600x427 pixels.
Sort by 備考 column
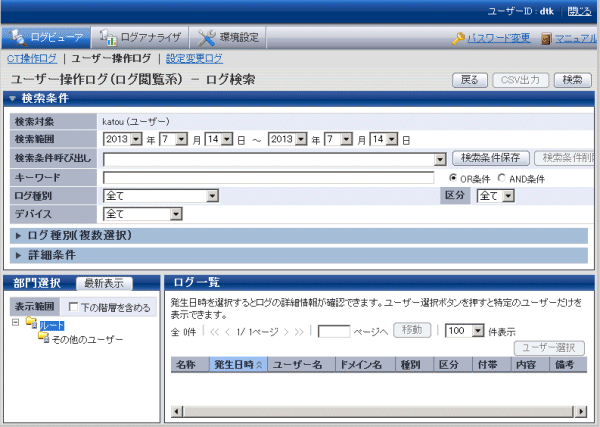(x=568, y=364)
